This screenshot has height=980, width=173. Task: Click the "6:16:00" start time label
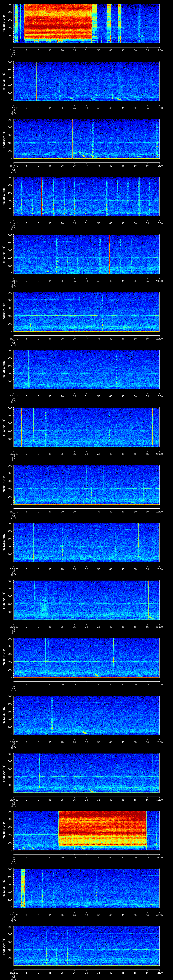14,50
